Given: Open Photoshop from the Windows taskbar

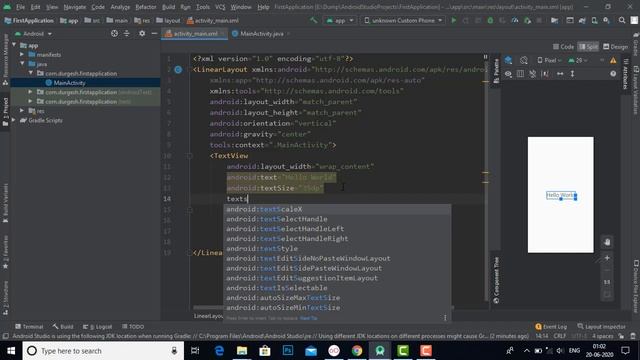Looking at the screenshot, I should pyautogui.click(x=288, y=351).
